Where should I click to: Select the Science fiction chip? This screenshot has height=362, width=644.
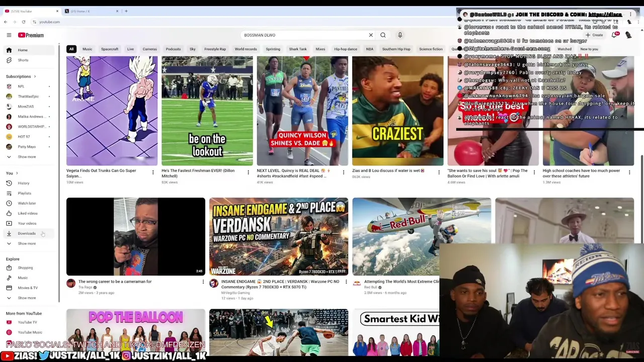[x=431, y=49]
